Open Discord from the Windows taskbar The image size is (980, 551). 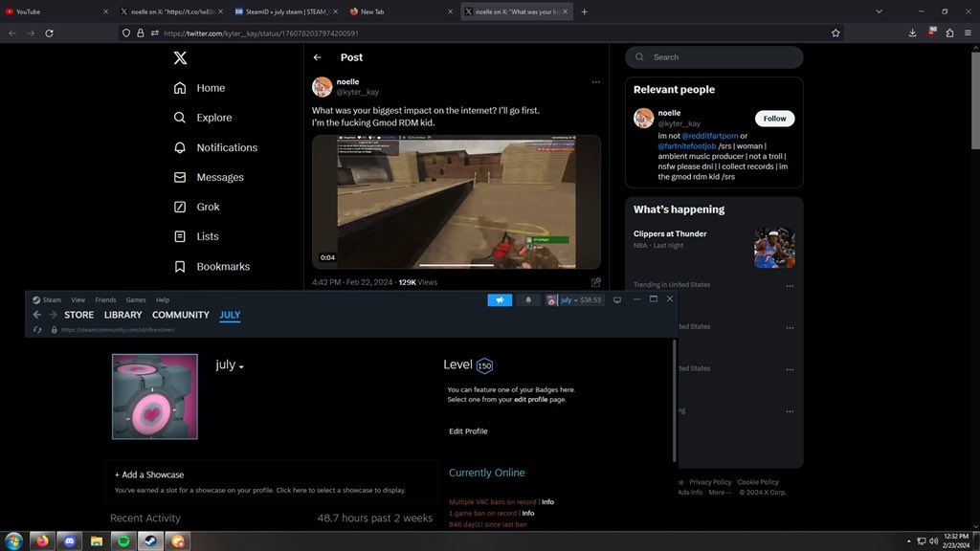click(x=69, y=540)
